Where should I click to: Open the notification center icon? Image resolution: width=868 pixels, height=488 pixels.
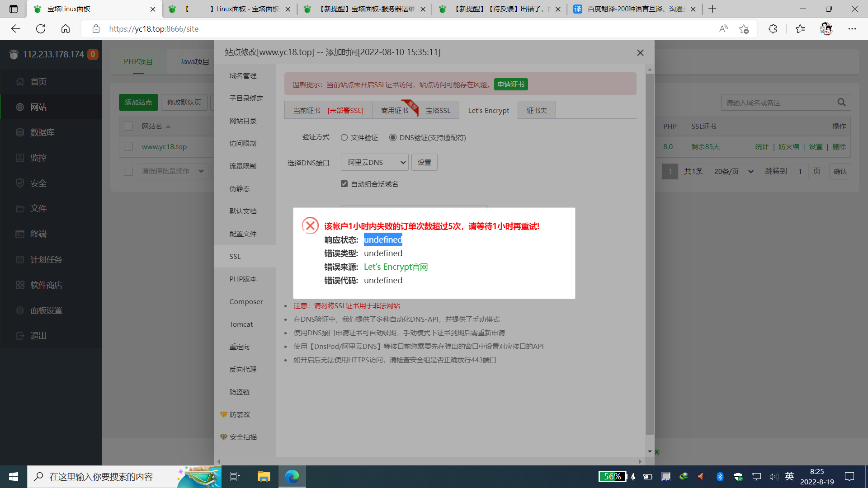click(849, 477)
